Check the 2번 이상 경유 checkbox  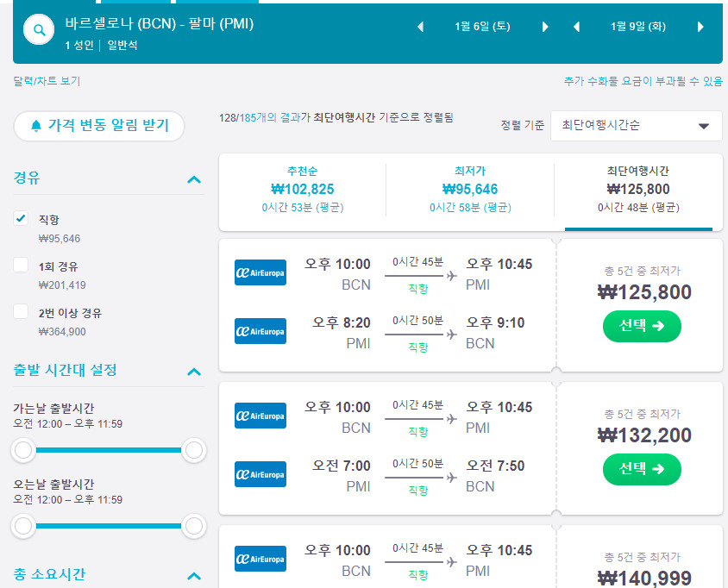[x=21, y=311]
